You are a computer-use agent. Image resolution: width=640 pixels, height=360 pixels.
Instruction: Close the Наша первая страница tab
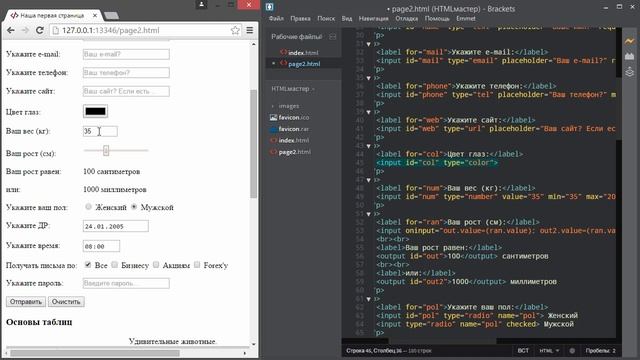[x=95, y=16]
